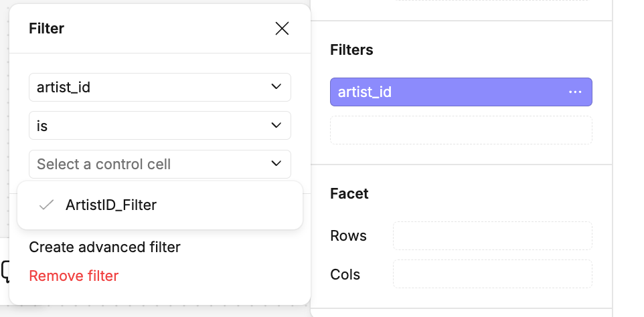Click the Filters section heading
This screenshot has height=317, width=644.
[351, 50]
